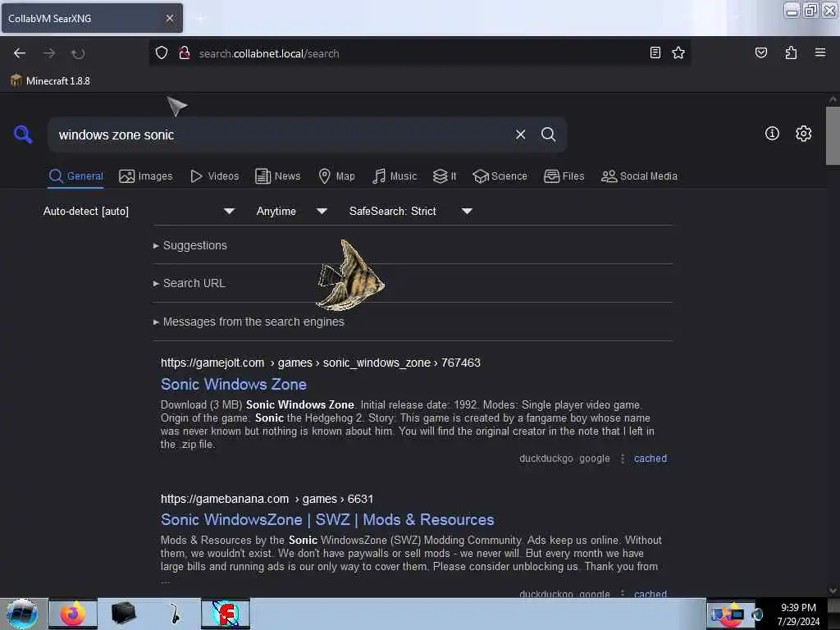Open the Pocket save icon

coord(760,52)
